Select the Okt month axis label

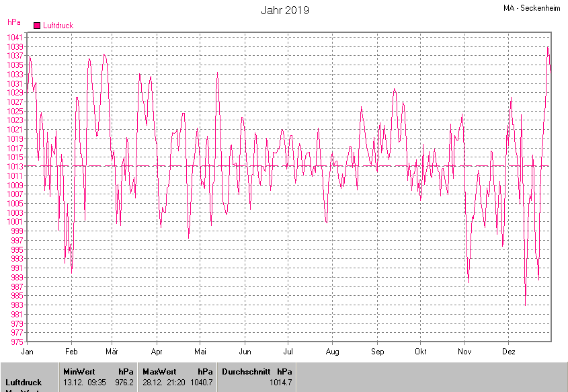pyautogui.click(x=421, y=352)
